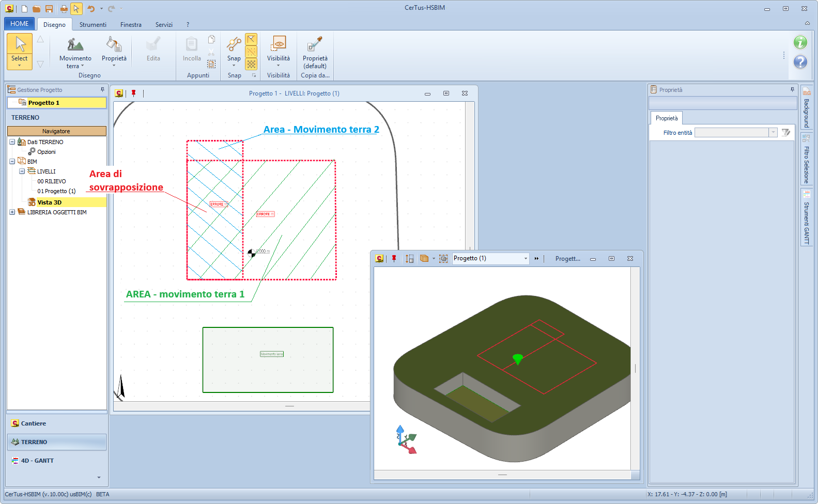Click the Print icon in quick access toolbar
The width and height of the screenshot is (818, 504).
(64, 9)
